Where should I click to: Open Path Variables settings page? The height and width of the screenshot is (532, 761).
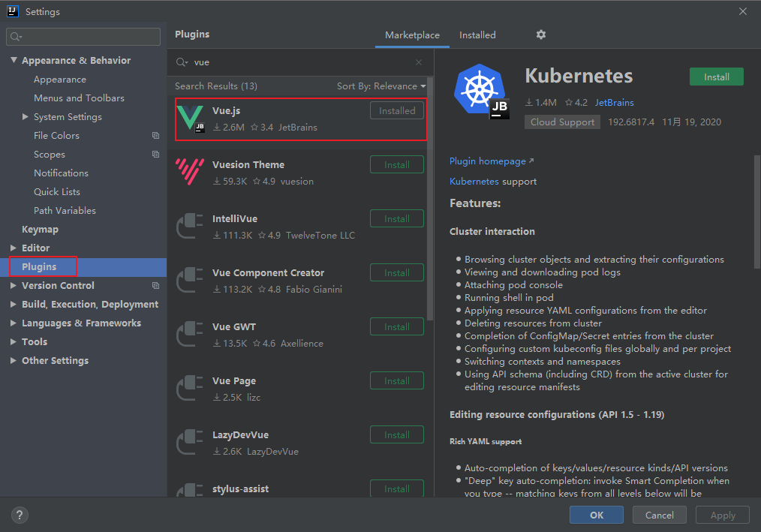tap(65, 211)
